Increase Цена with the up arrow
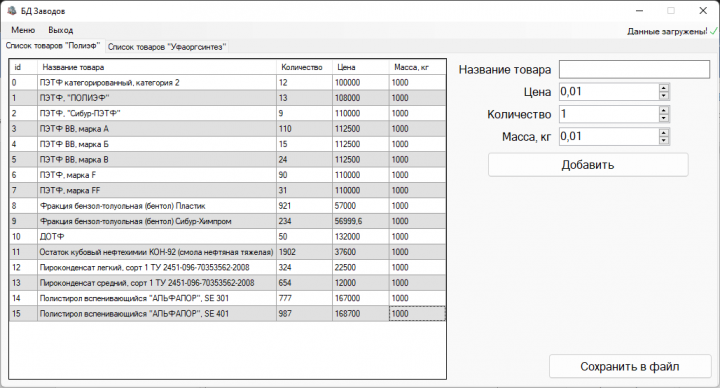The height and width of the screenshot is (388, 720). pos(664,88)
